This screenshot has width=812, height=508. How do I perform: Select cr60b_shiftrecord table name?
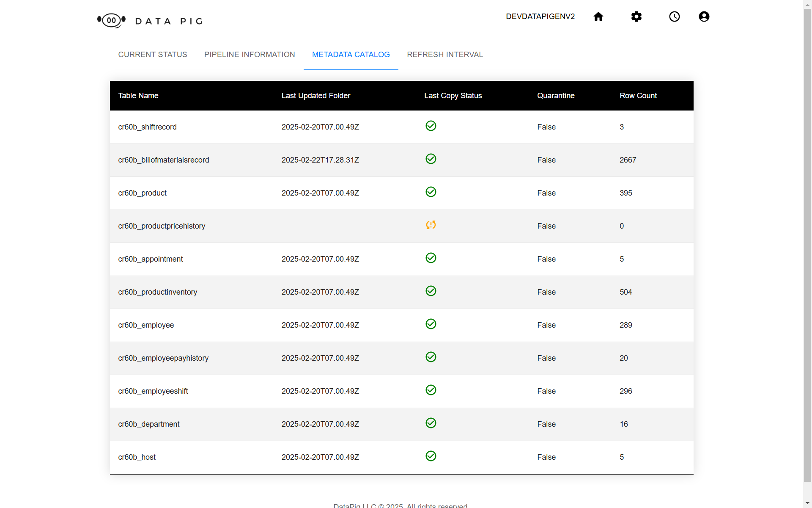[147, 127]
